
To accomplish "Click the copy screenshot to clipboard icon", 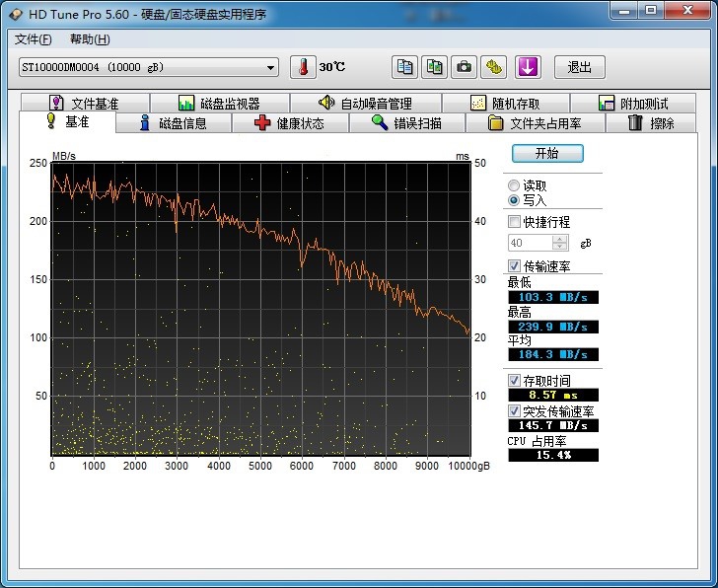I will point(434,67).
